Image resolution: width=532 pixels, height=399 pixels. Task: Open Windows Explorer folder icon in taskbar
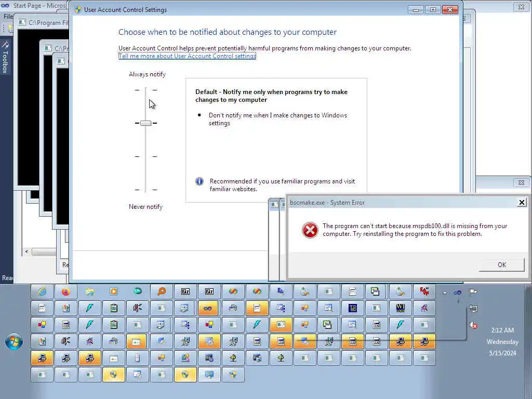tap(89, 291)
